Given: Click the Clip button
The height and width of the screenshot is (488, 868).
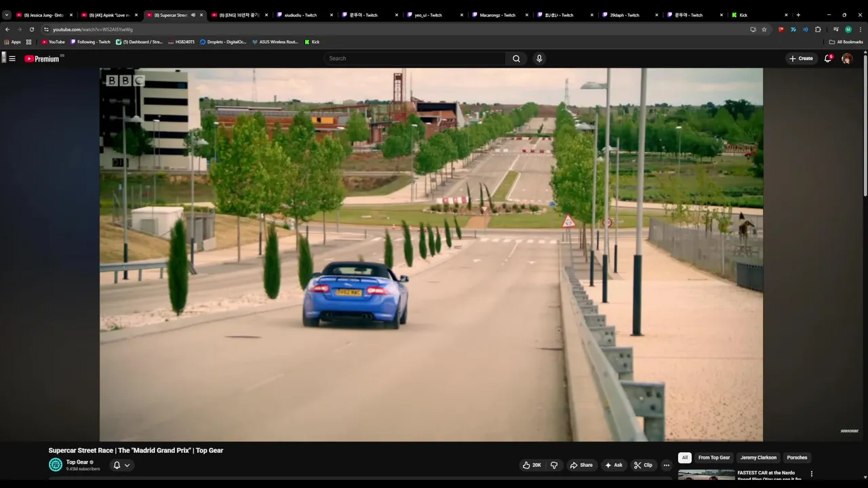Looking at the screenshot, I should click(643, 465).
